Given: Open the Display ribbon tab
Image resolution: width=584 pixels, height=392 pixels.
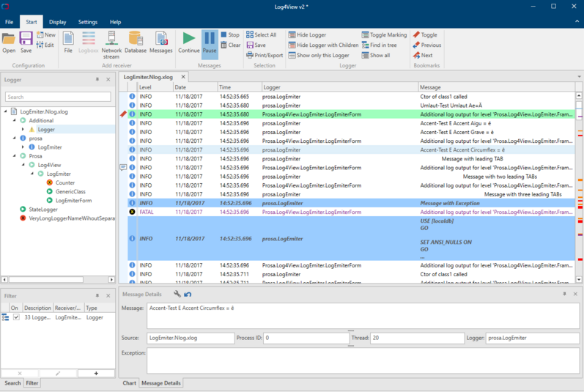Looking at the screenshot, I should pos(57,22).
